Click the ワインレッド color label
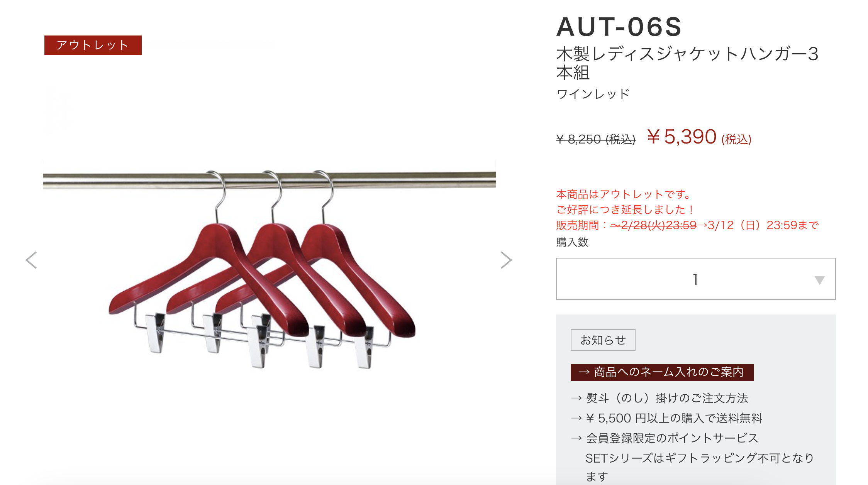The width and height of the screenshot is (868, 485). tap(593, 94)
